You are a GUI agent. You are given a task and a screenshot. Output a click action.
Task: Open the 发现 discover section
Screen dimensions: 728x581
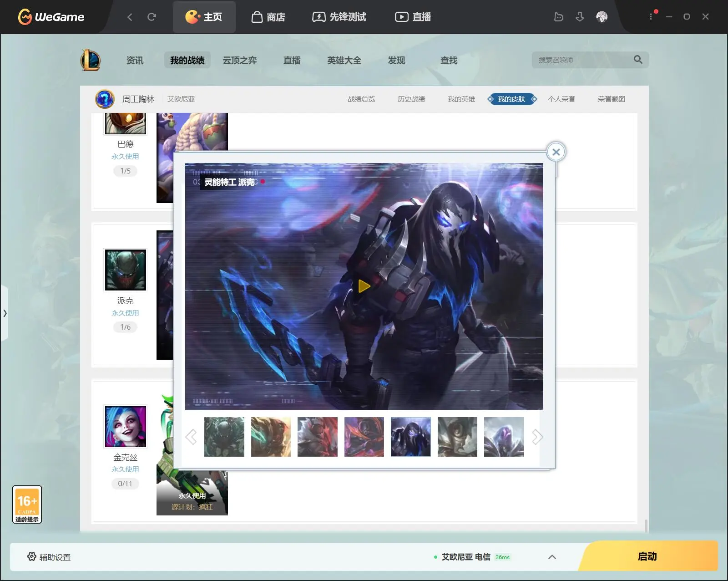coord(396,60)
